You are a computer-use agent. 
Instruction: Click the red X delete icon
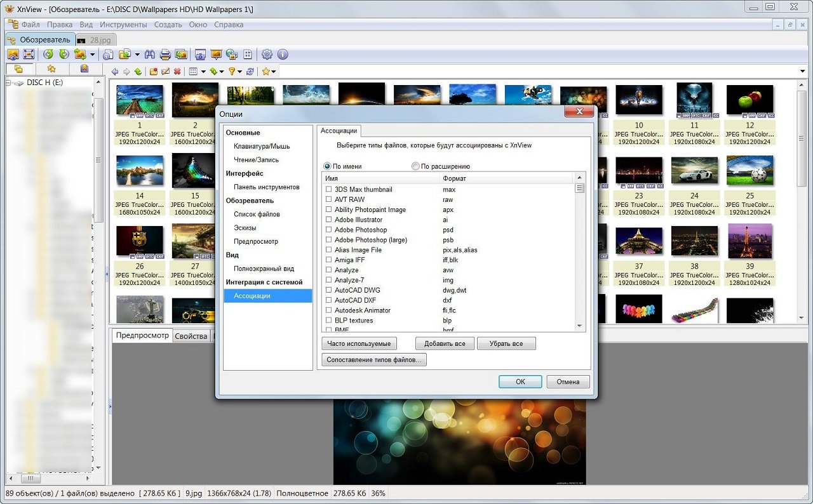tap(177, 72)
